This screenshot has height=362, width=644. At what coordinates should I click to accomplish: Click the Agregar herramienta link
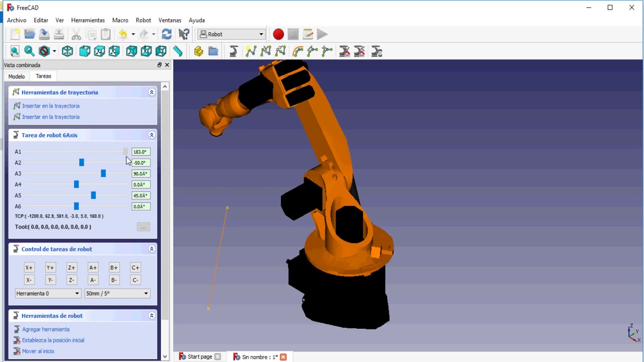point(46,329)
